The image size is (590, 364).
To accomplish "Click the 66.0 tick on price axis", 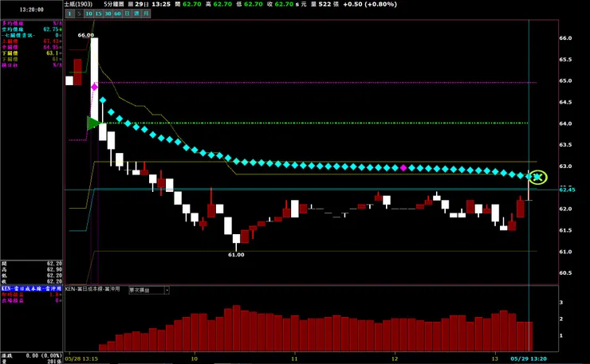I will 565,38.
